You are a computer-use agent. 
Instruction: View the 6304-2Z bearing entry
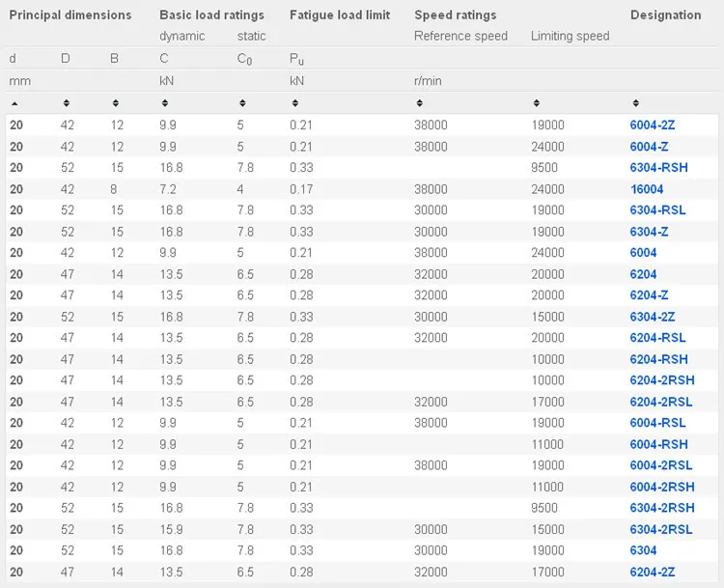pos(652,317)
